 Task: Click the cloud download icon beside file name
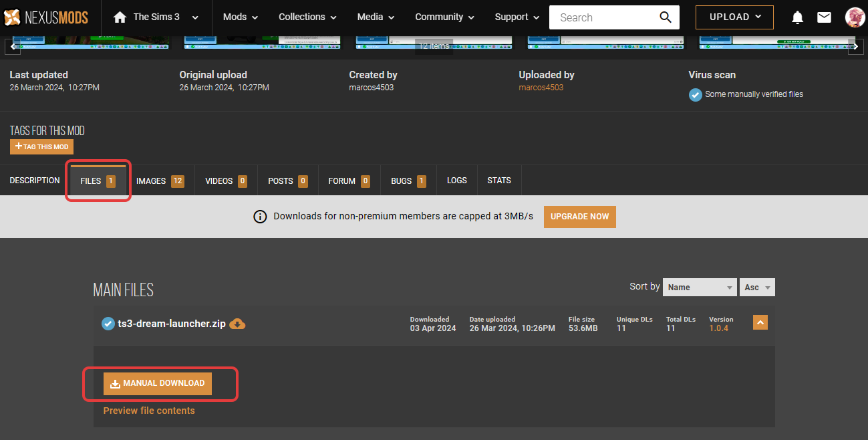tap(237, 324)
